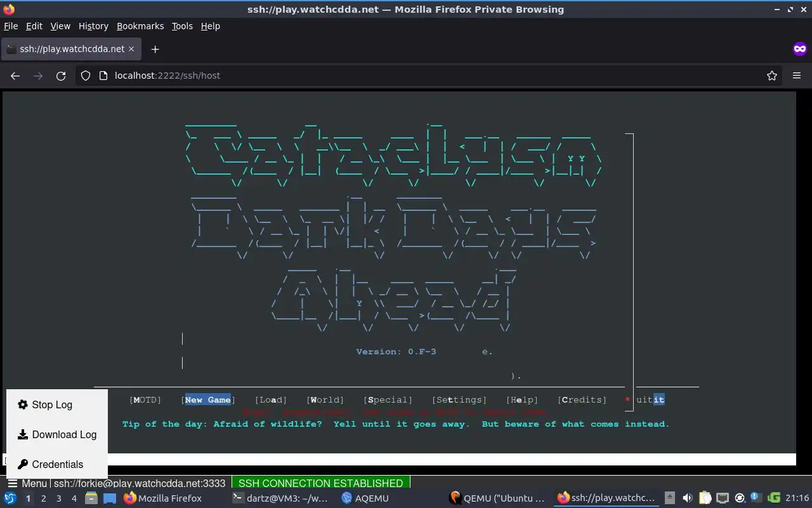Open the Help menu in menu bar
Image resolution: width=812 pixels, height=508 pixels.
click(x=210, y=26)
